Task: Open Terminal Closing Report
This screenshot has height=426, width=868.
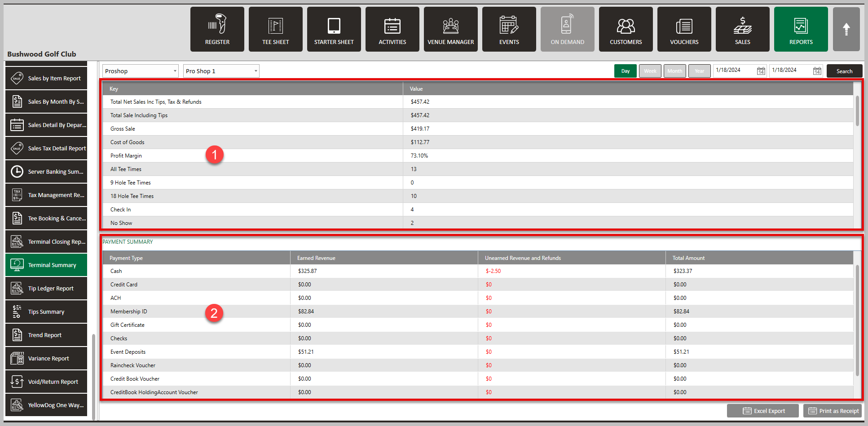Action: [46, 242]
